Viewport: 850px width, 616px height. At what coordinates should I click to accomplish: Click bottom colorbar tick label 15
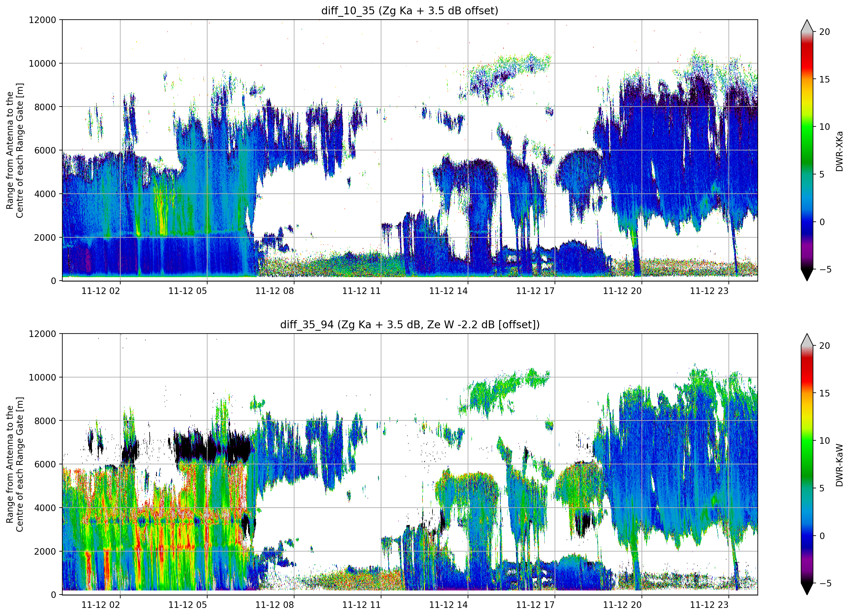[824, 393]
